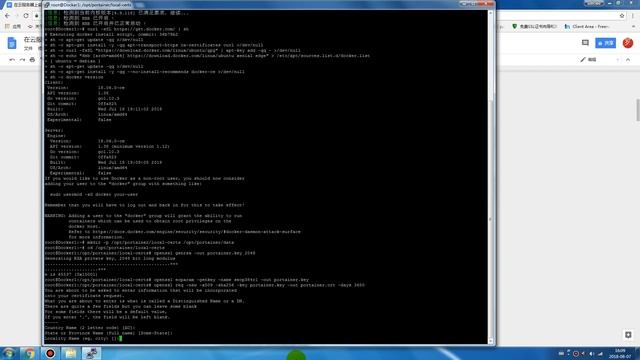
Task: Go back in the Chrome browser
Action: (7, 16)
